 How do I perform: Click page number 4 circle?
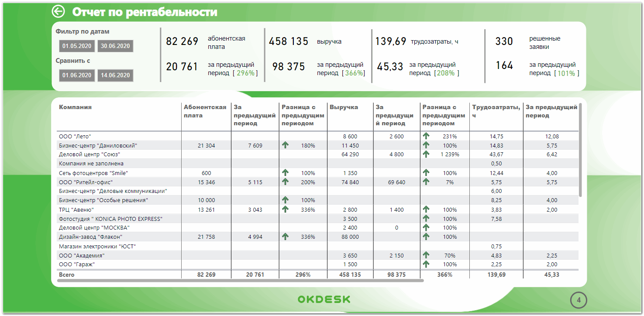coord(579,300)
